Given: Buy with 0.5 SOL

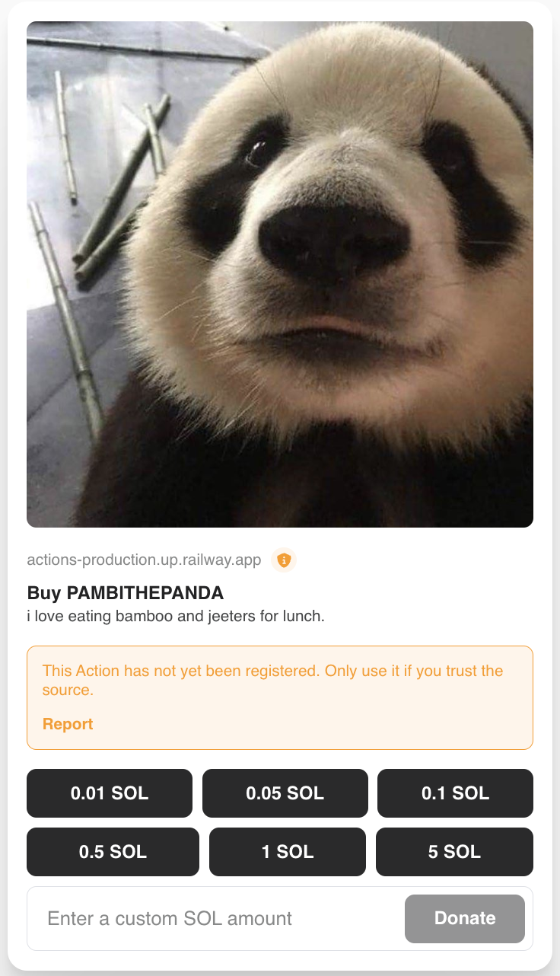Looking at the screenshot, I should 113,852.
